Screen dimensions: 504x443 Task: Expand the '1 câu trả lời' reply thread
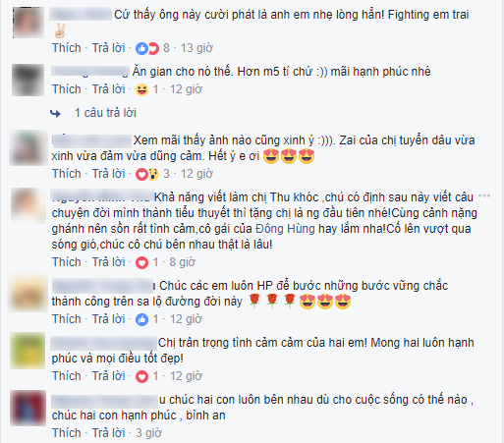[105, 113]
